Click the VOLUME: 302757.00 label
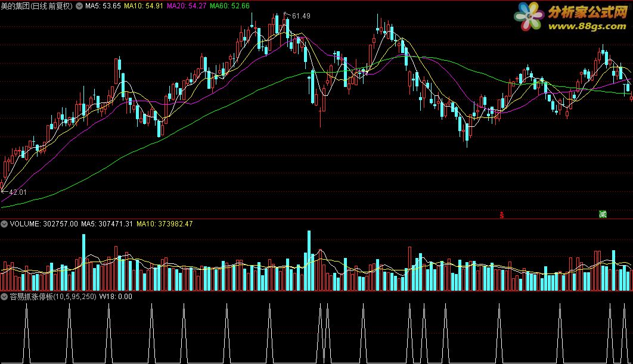 [x=44, y=224]
